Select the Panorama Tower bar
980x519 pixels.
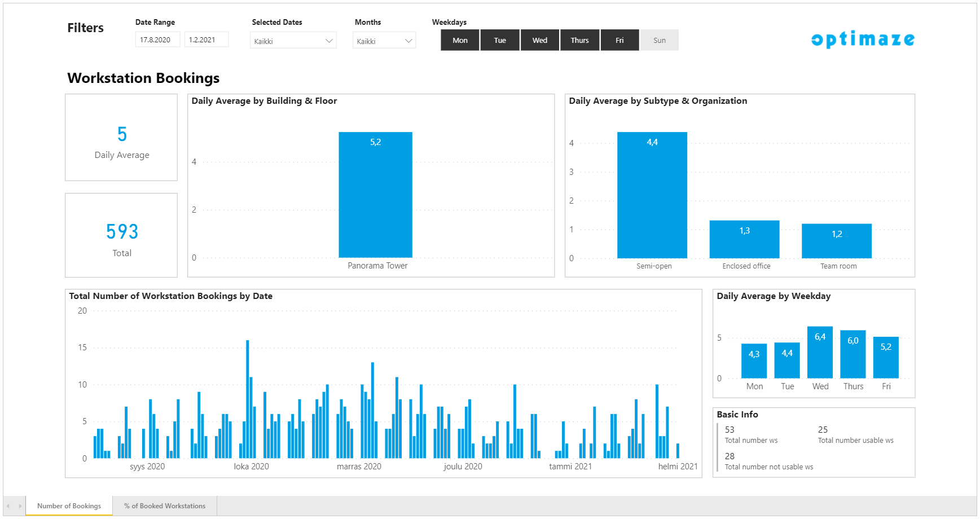tap(375, 195)
